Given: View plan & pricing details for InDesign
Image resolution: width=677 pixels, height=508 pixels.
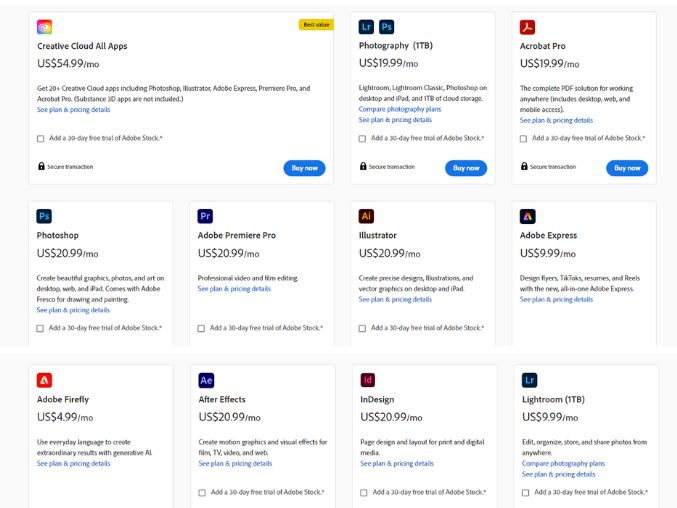Looking at the screenshot, I should (397, 464).
